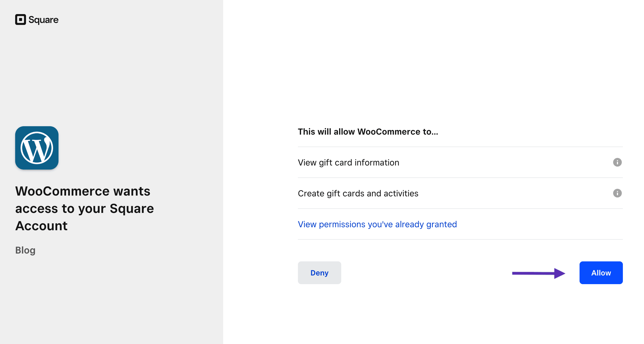Click the word "granted" in the permissions link

441,224
